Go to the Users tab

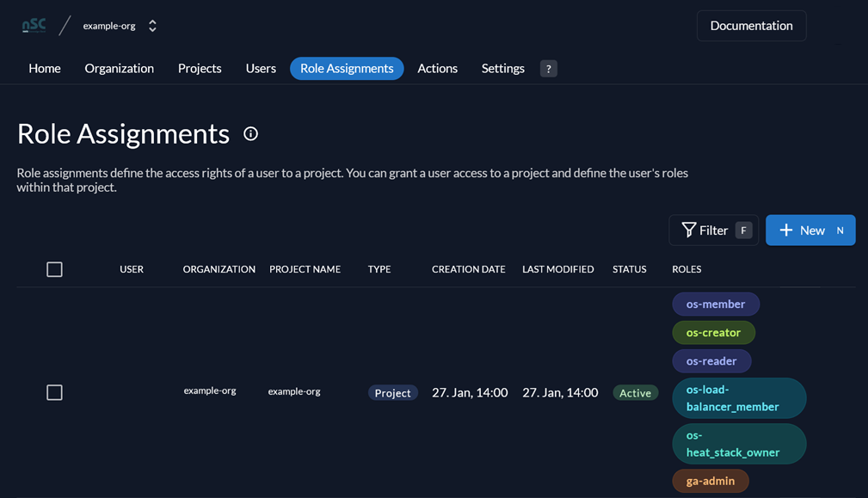point(261,69)
